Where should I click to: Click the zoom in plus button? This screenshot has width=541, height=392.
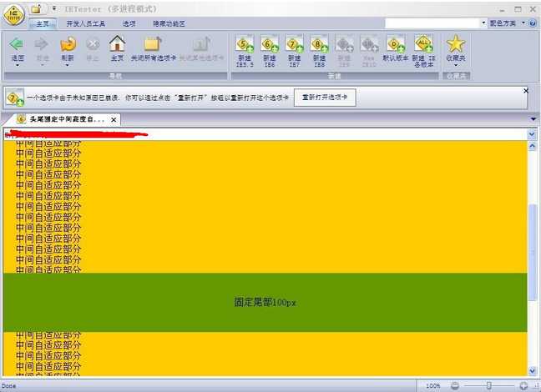523,386
